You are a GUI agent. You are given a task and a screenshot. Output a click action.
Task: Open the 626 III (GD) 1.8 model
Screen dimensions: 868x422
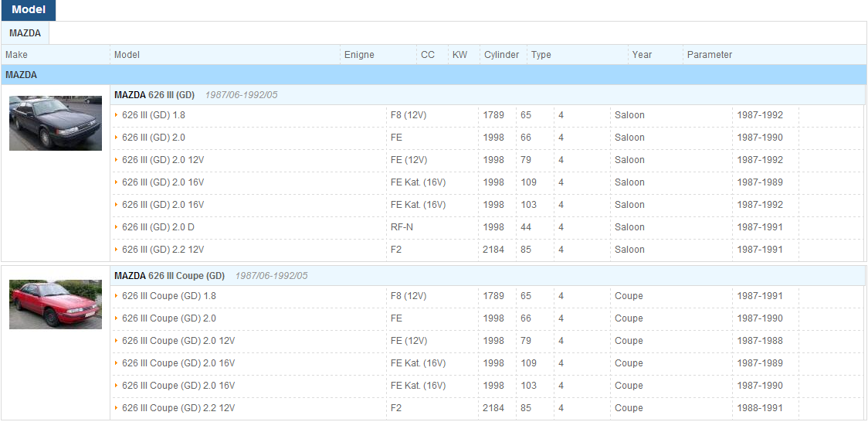tap(154, 115)
